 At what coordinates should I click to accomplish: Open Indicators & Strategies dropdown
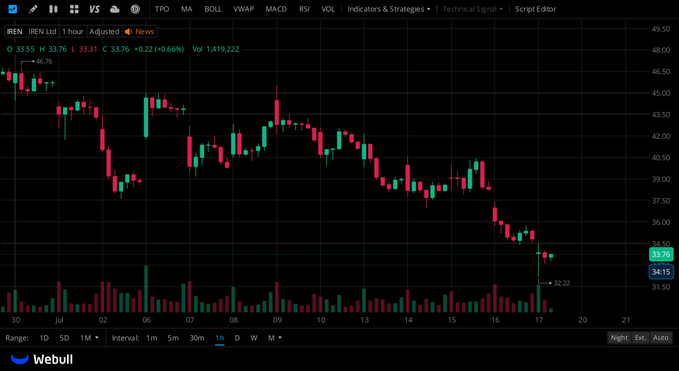[389, 9]
